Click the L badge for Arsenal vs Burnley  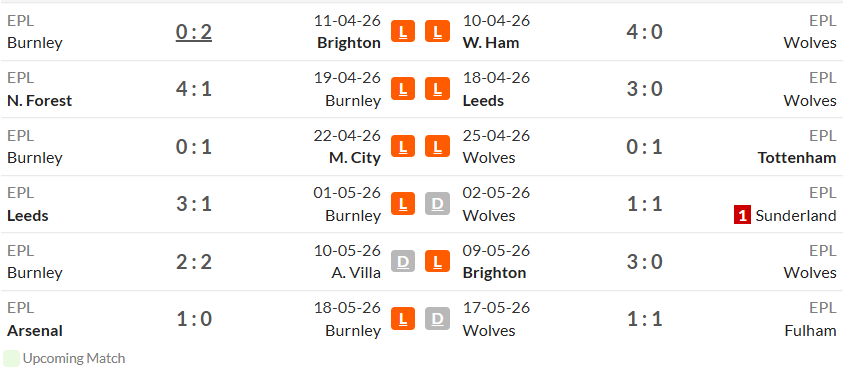[403, 319]
